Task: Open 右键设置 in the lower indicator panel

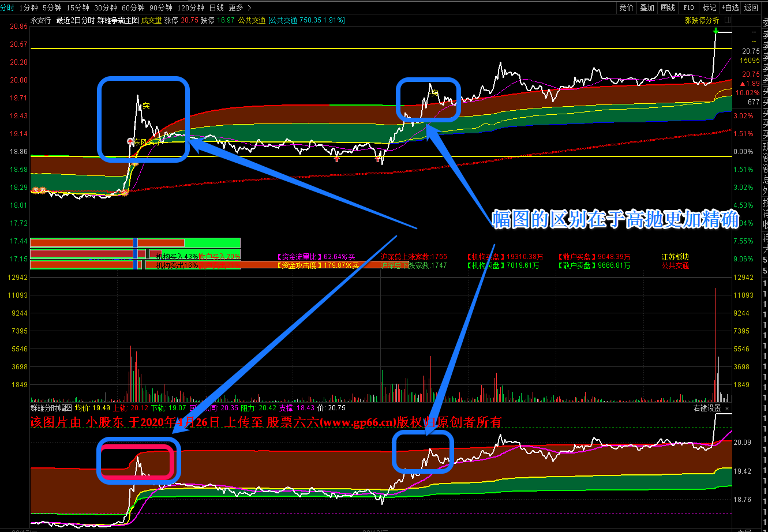Action: coord(707,408)
